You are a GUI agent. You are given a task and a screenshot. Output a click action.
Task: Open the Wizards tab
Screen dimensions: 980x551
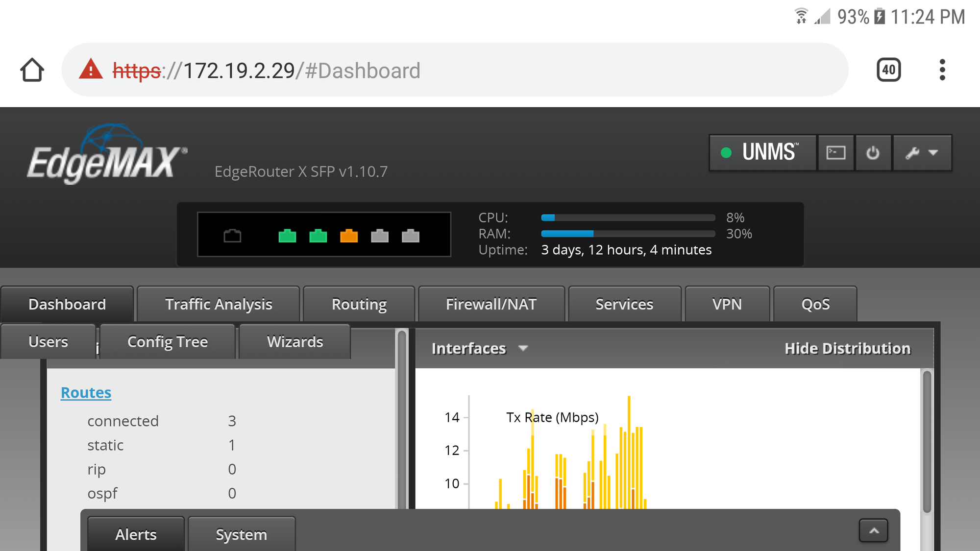[x=295, y=341]
